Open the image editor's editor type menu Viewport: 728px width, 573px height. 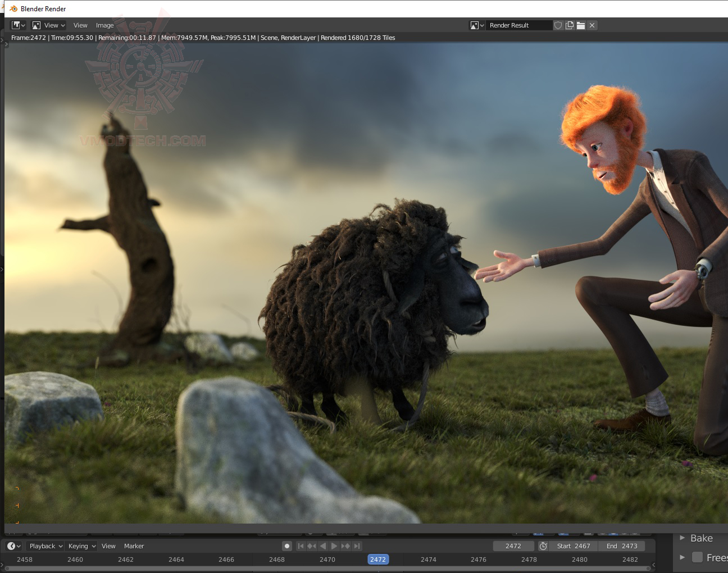19,25
